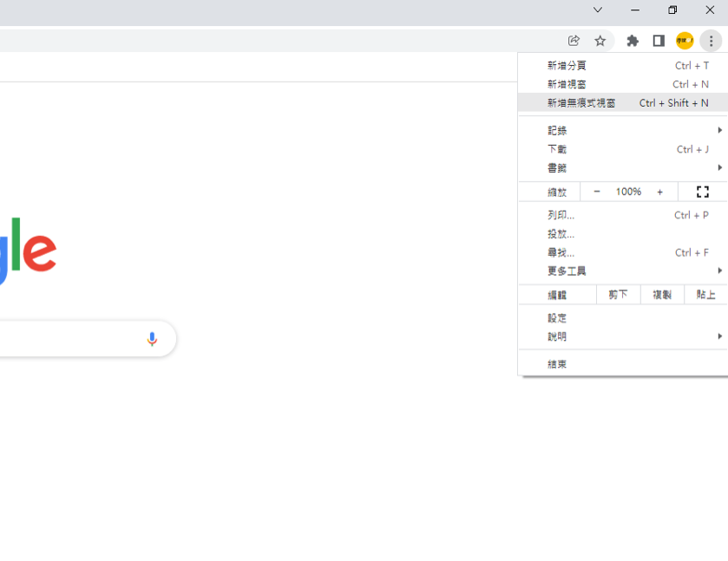The width and height of the screenshot is (728, 561).
Task: Increase zoom with plus button
Action: click(x=659, y=192)
